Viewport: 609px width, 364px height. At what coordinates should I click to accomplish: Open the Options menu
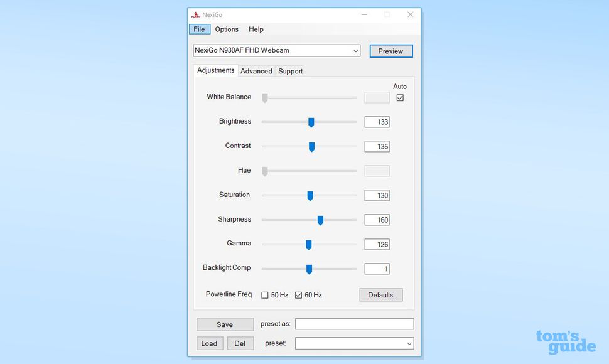click(227, 29)
